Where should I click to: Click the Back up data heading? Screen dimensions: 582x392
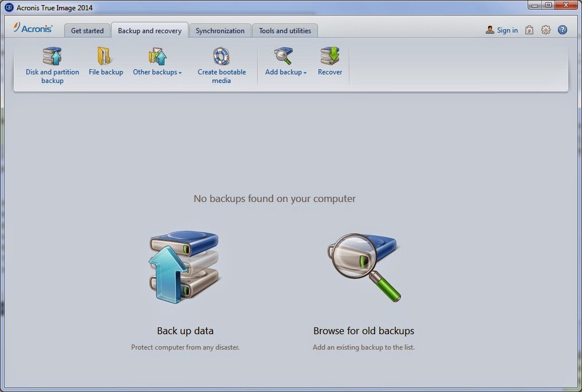pyautogui.click(x=185, y=331)
